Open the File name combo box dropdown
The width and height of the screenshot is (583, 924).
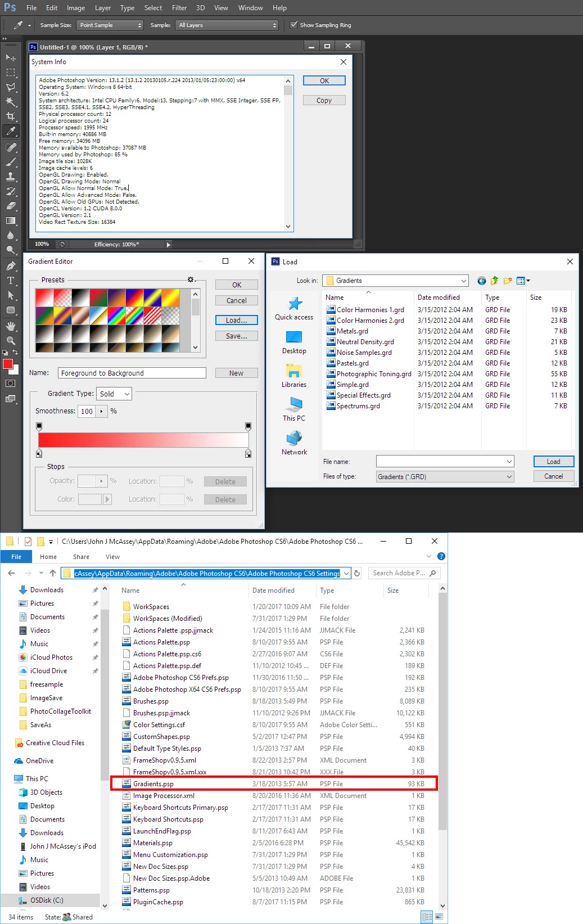click(x=509, y=462)
